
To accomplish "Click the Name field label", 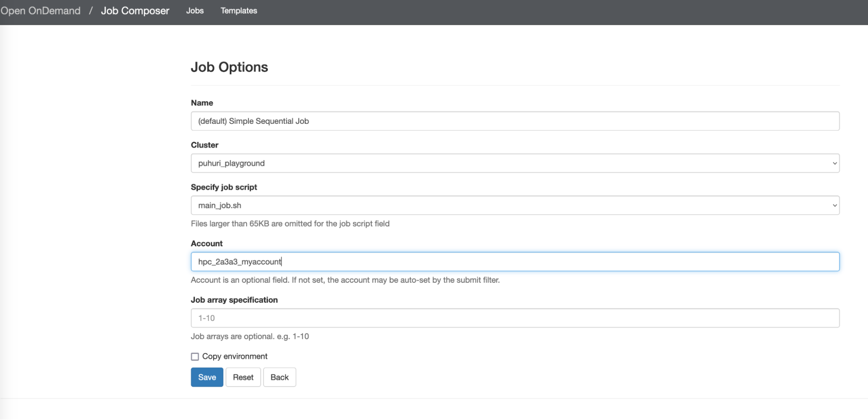I will pos(202,103).
